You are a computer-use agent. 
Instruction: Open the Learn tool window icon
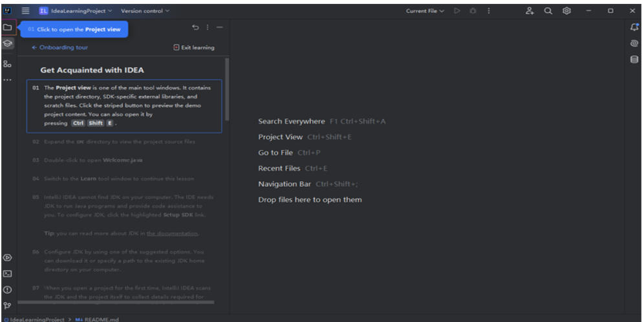[8, 44]
